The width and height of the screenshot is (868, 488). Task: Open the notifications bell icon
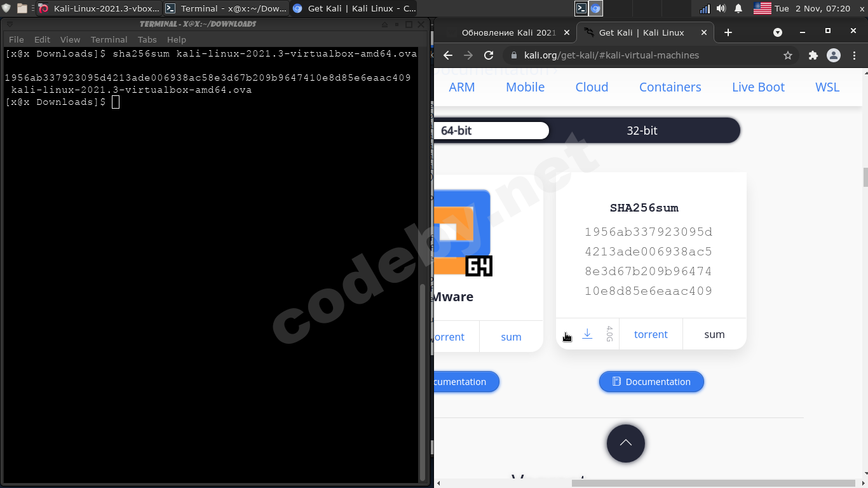738,8
